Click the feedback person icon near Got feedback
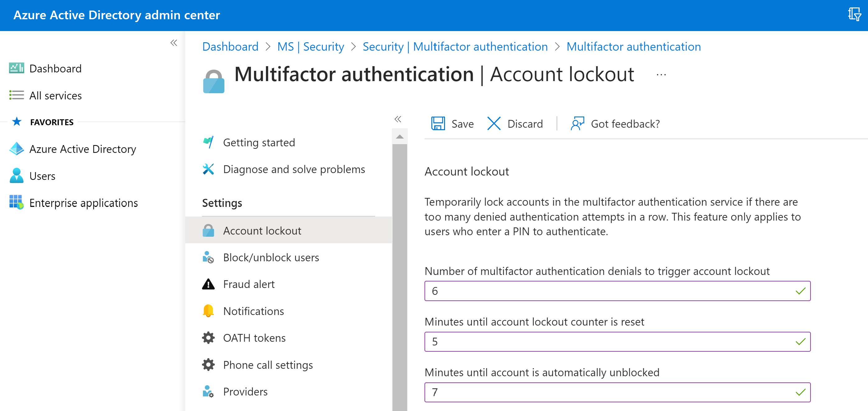 point(577,123)
